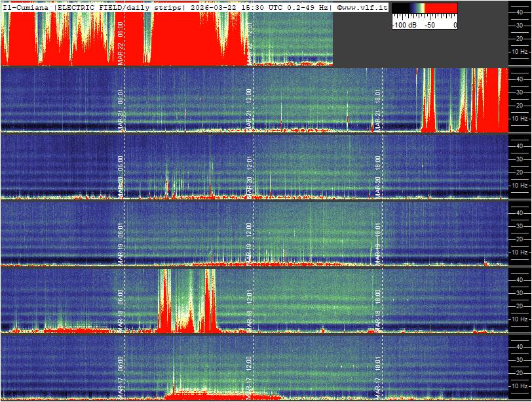This screenshot has height=402, width=532.
Task: Select the ELECTRIC FIELD/daily strips title text
Action: (x=120, y=7)
